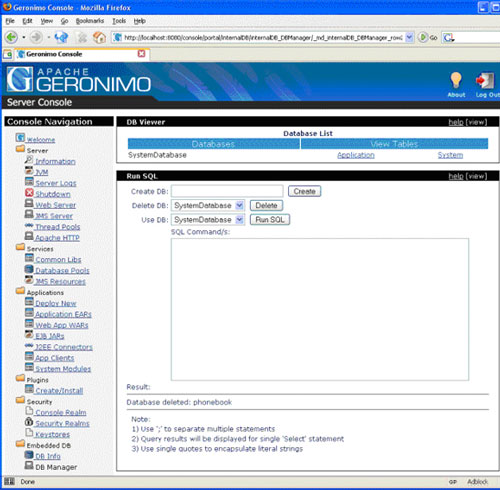Click the Firefox Back arrow button
The width and height of the screenshot is (500, 490).
point(11,37)
